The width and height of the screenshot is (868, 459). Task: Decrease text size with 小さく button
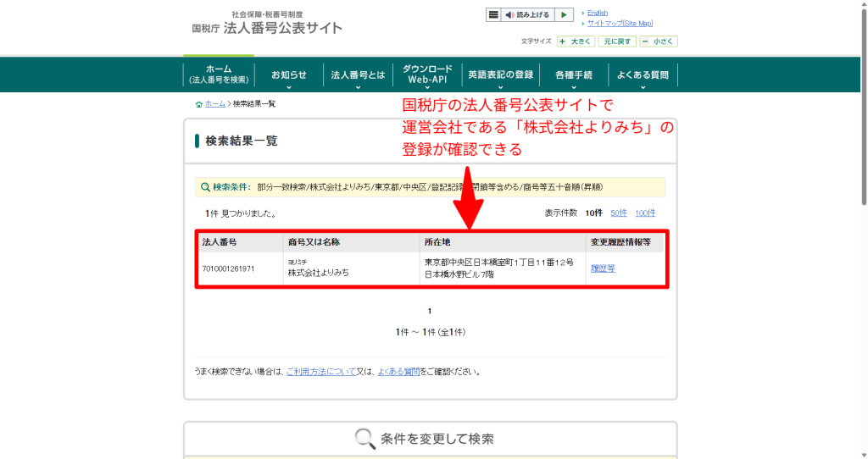tap(659, 41)
